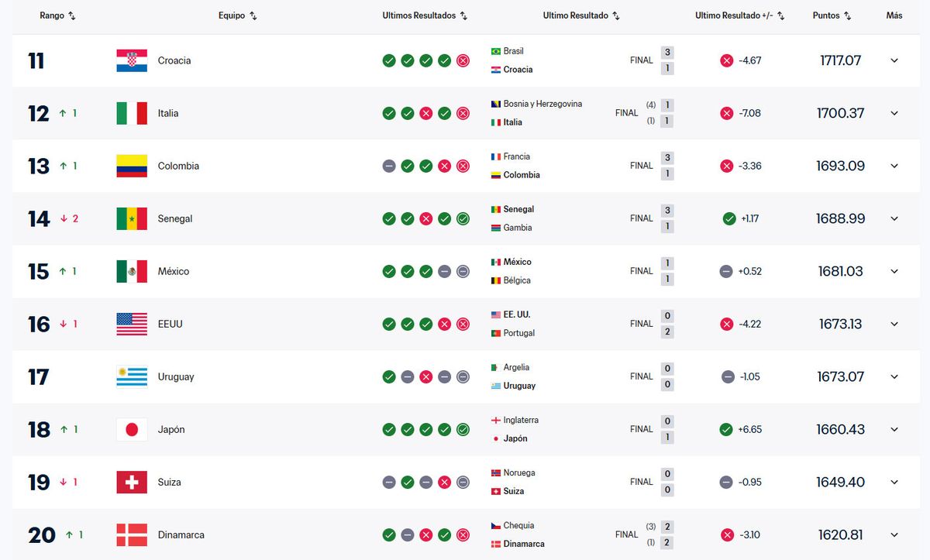Open the Uruguay team name link
The width and height of the screenshot is (930, 560).
175,376
